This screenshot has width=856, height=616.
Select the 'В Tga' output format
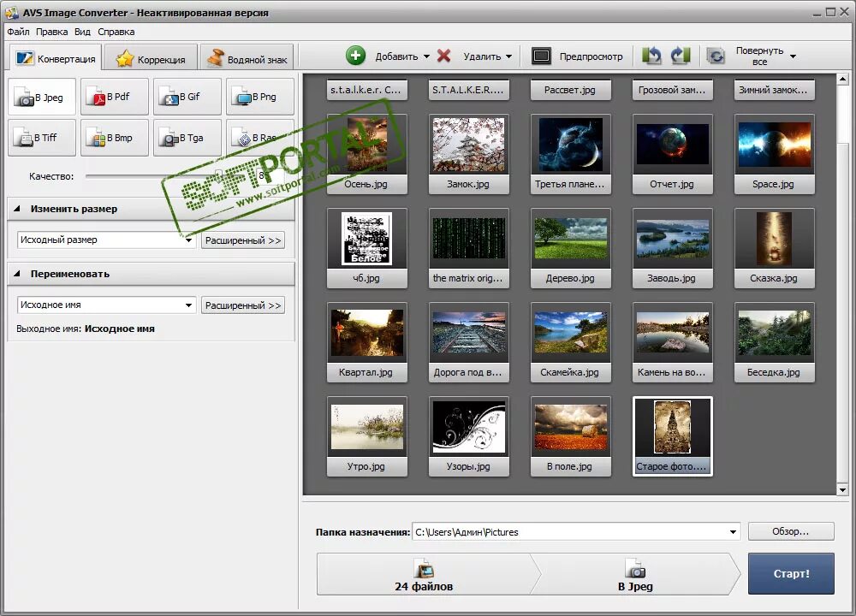187,138
